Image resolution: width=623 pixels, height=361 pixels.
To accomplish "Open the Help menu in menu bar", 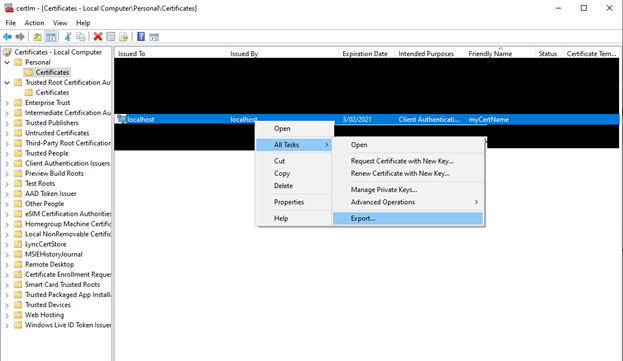I will point(83,23).
